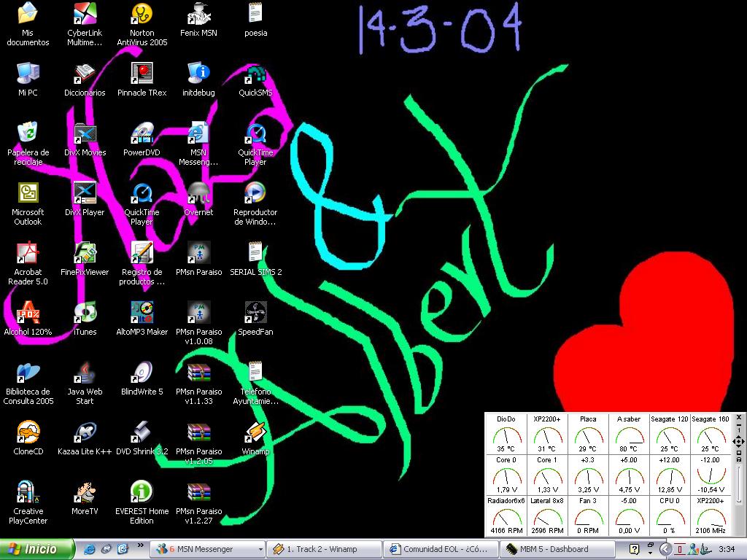Open MSN Messenger tray icon

(693, 550)
